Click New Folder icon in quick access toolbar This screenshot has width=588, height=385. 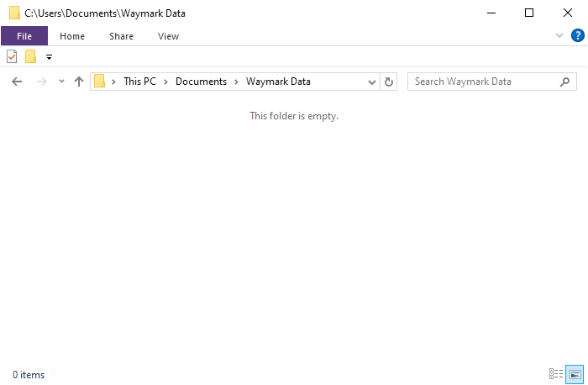click(30, 56)
